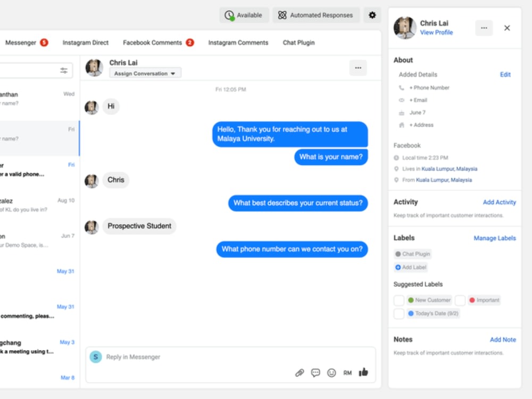The image size is (532, 399).
Task: Click the green New Customer label dot
Action: [411, 300]
